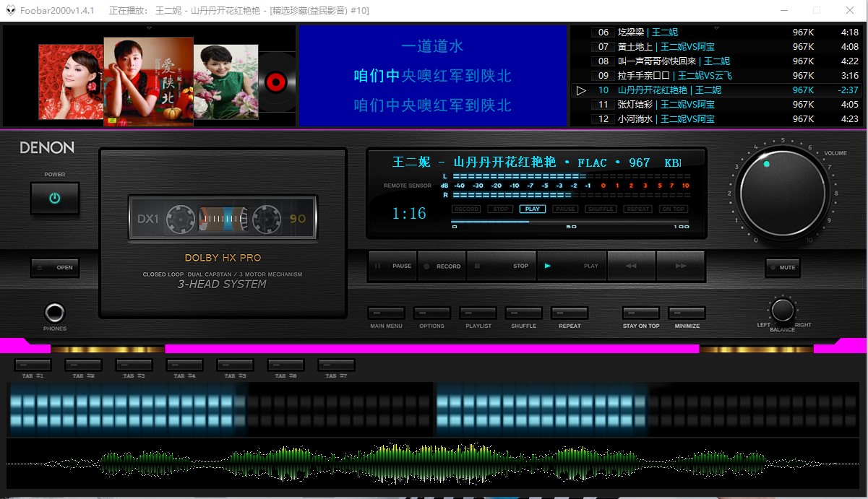
Task: Seek on the playback progress bar
Action: tap(571, 222)
